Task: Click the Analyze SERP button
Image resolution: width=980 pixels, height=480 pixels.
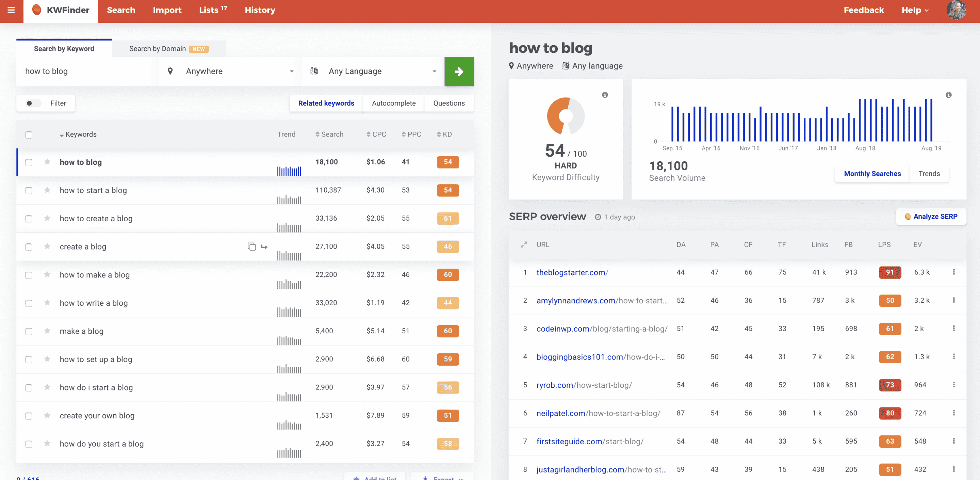Action: [931, 217]
